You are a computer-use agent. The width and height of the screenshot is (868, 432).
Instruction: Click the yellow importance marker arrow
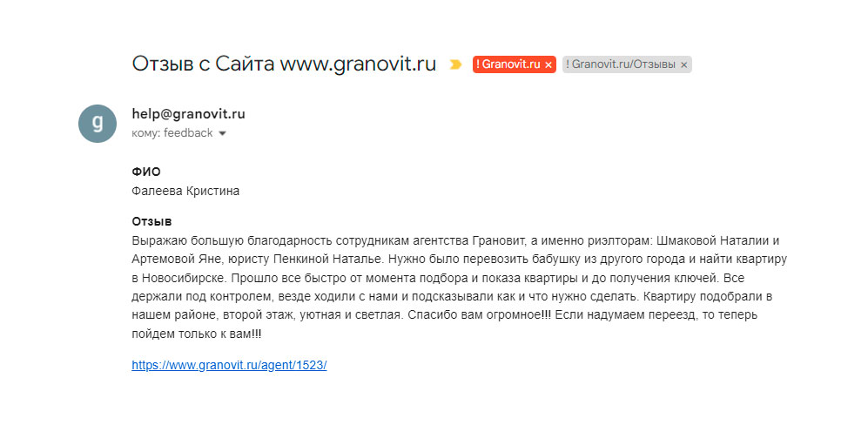point(455,64)
